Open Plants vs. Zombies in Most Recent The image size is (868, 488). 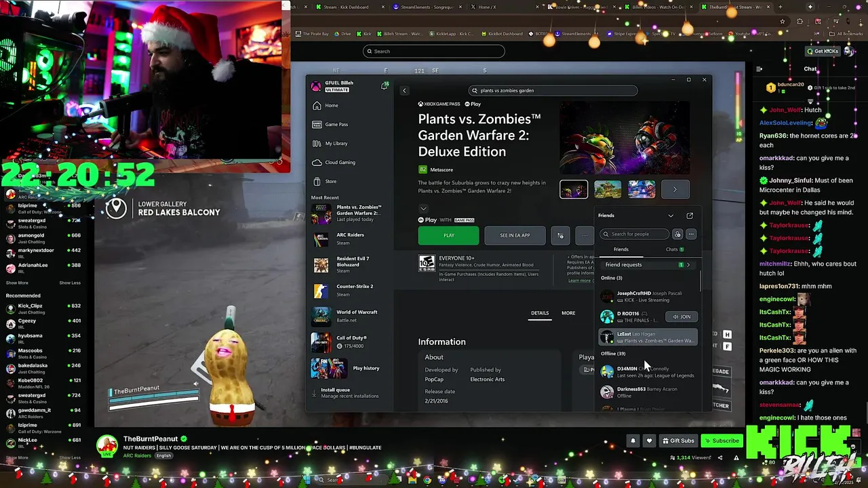pos(349,213)
